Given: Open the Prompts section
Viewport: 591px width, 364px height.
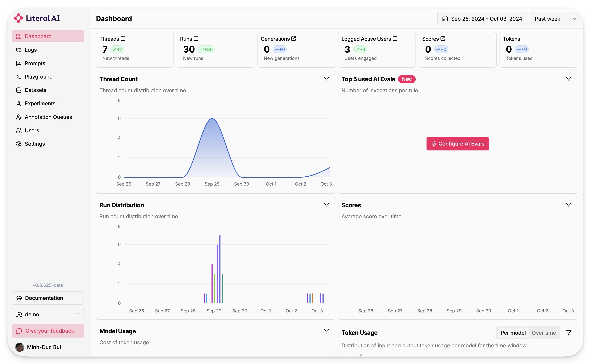Looking at the screenshot, I should pyautogui.click(x=48, y=63).
